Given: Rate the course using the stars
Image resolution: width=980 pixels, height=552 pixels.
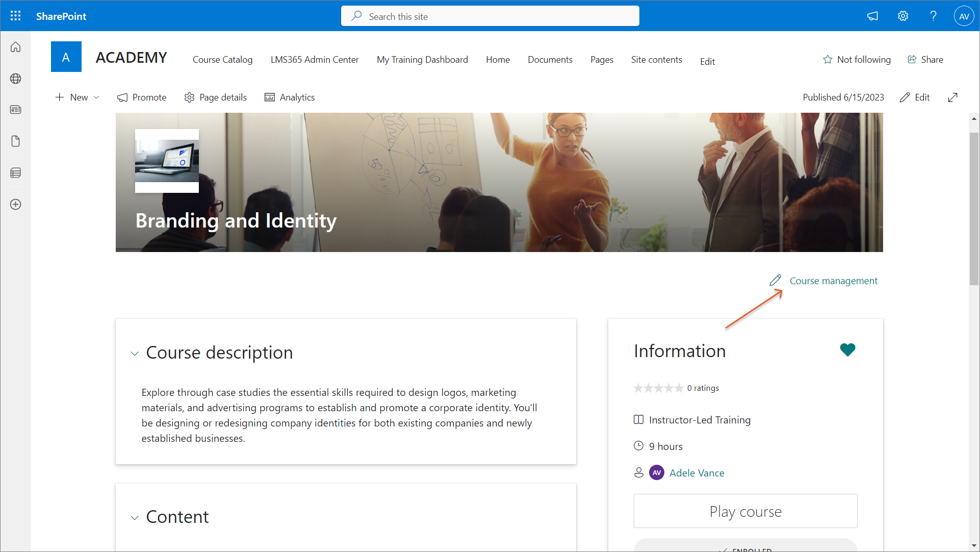Looking at the screenshot, I should pos(658,388).
